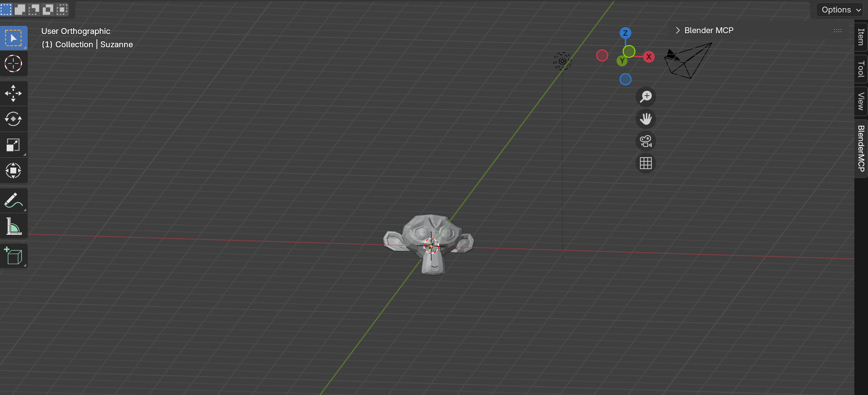The image size is (868, 395).
Task: Choose the Add Cube tool
Action: [14, 255]
